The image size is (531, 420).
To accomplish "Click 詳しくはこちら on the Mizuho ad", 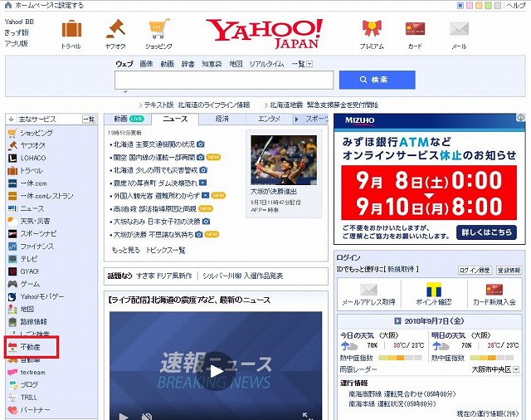I will pyautogui.click(x=486, y=232).
